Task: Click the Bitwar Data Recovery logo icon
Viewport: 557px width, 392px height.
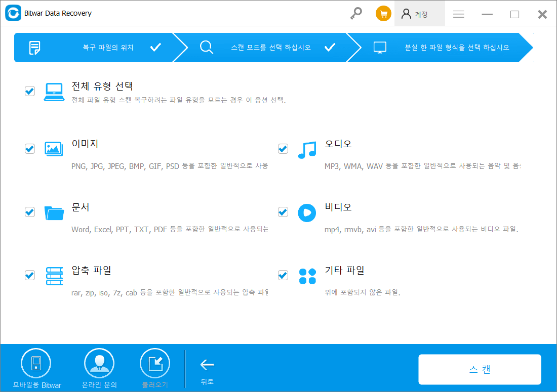Action: [x=13, y=13]
